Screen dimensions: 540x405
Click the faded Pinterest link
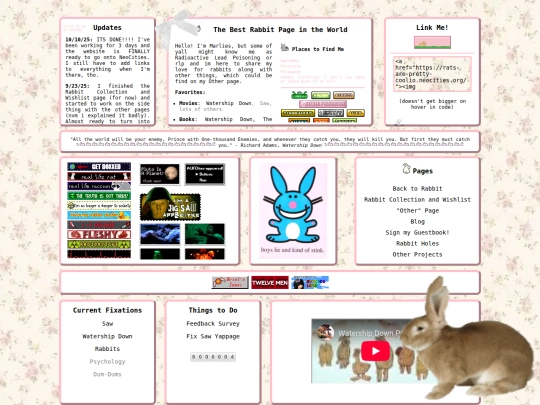pos(291,66)
